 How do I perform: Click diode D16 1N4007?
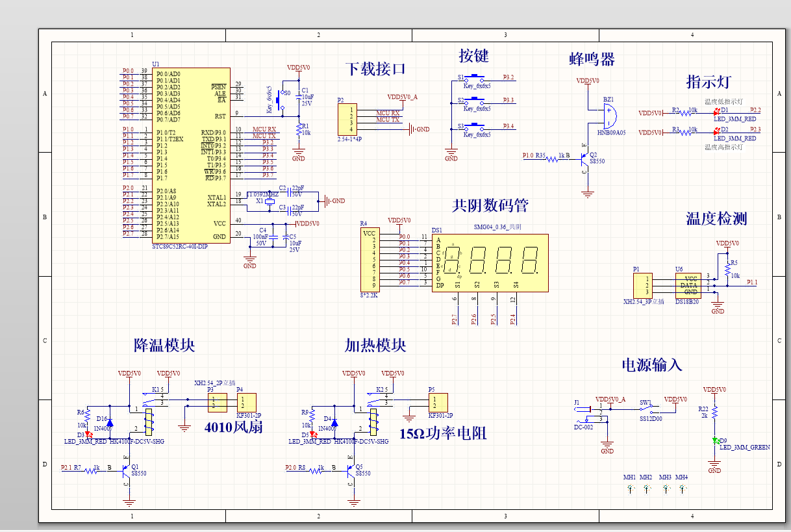click(x=110, y=422)
